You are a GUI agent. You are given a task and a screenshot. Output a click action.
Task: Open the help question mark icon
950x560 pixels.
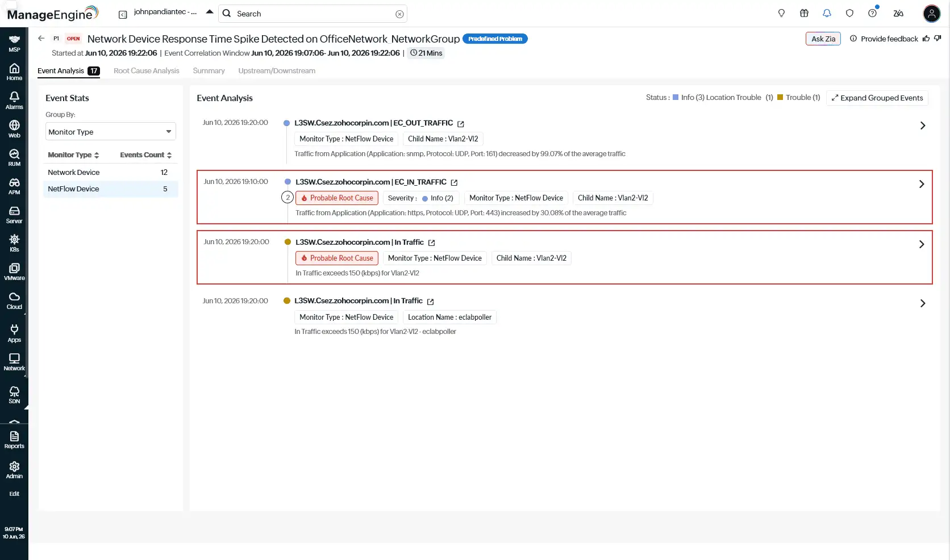click(x=872, y=13)
